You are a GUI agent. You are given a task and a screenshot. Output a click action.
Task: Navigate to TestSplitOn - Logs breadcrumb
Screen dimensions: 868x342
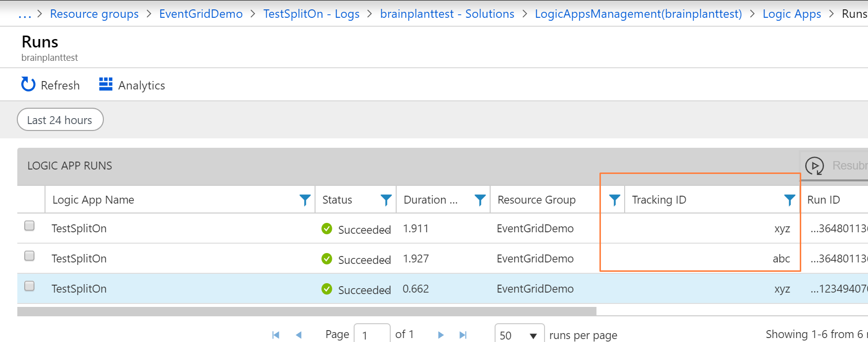[311, 14]
